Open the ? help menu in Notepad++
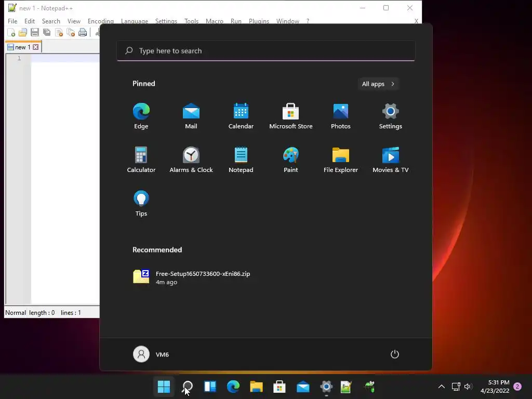The height and width of the screenshot is (399, 532). coord(308,21)
